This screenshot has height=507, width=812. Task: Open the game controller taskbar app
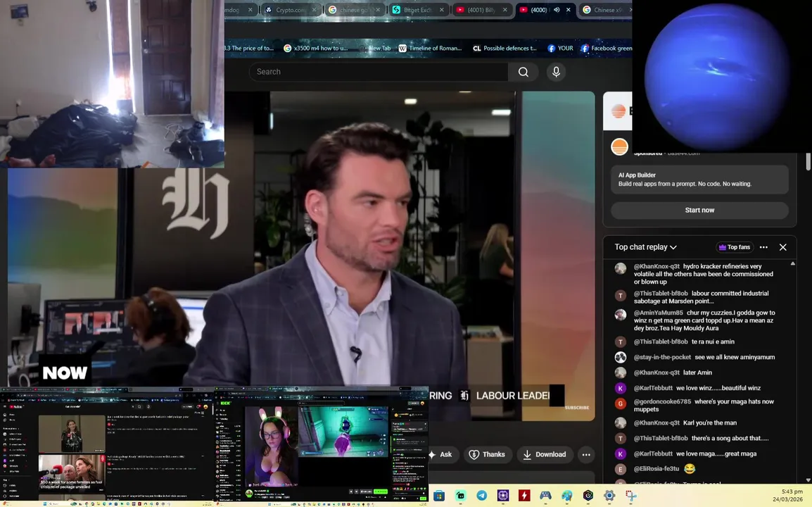coord(545,496)
